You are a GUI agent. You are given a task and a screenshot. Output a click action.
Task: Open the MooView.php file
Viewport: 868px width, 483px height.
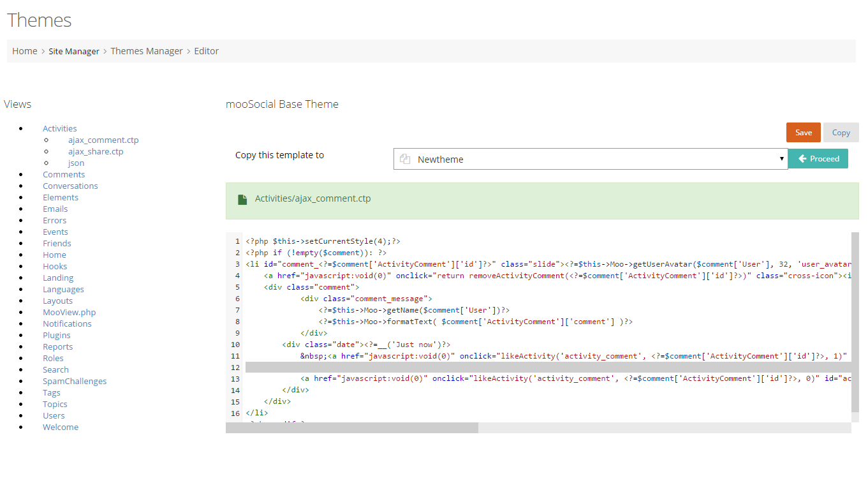(69, 312)
